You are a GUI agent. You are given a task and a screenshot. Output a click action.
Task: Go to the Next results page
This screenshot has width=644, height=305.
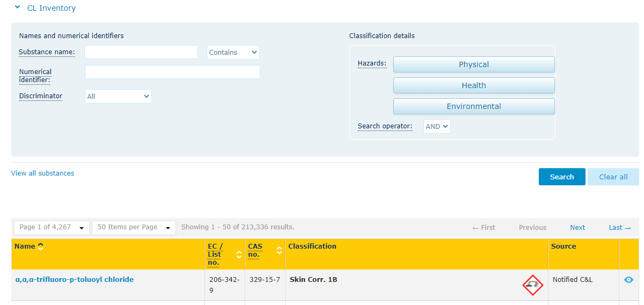pos(577,228)
